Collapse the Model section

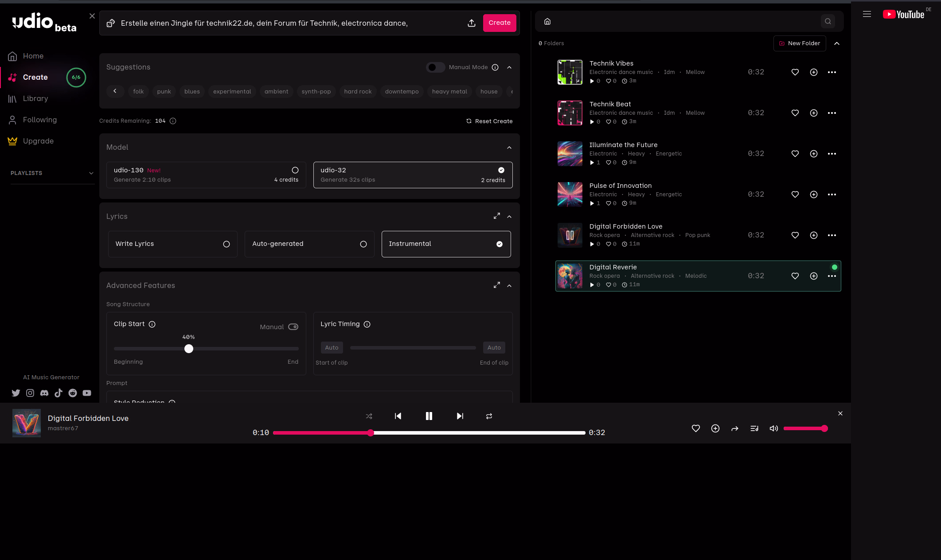[x=509, y=148]
